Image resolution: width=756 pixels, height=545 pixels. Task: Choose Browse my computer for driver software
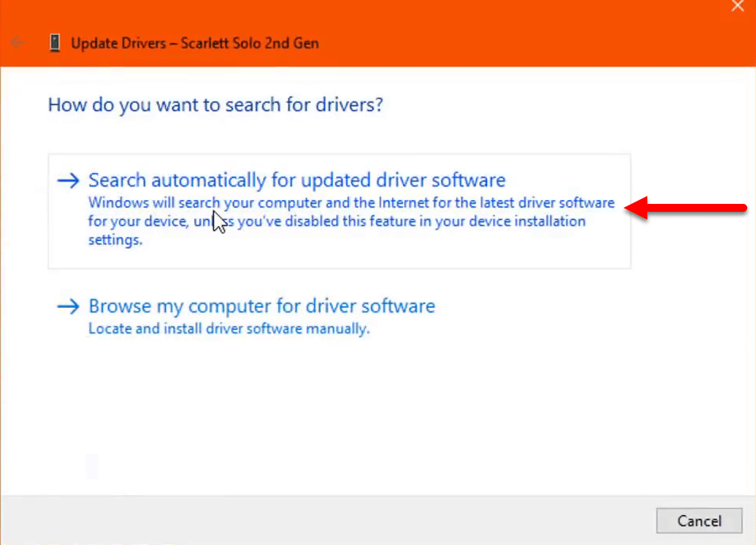(261, 306)
